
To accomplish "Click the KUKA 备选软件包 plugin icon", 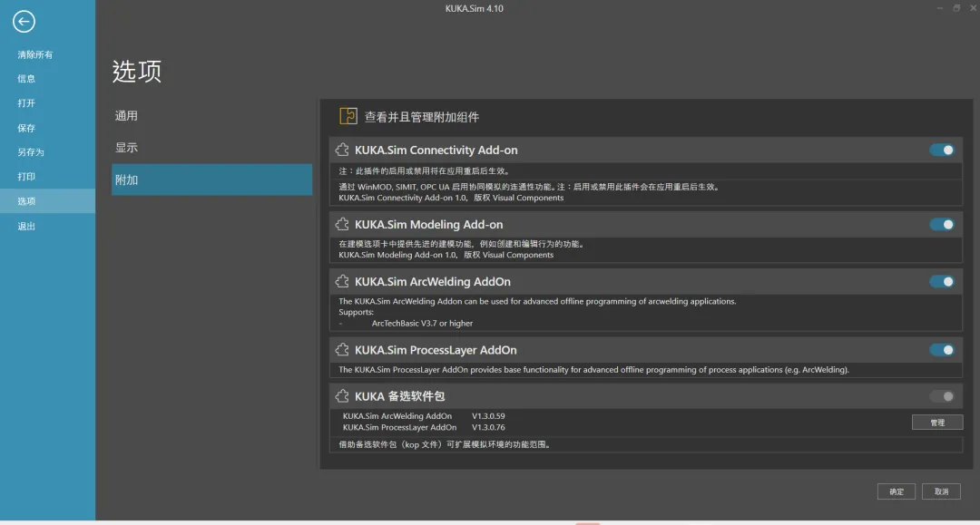I will click(342, 395).
